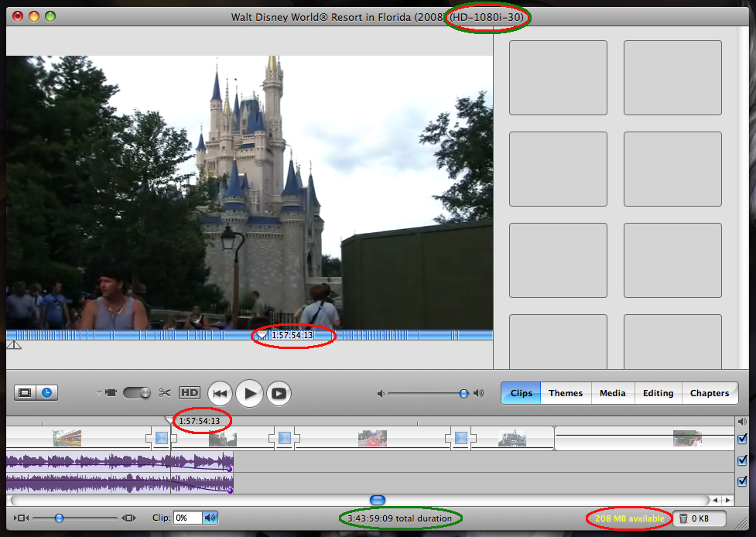Select the second timeline clip after the playhead
Viewport: 756px width, 537px height.
pyautogui.click(x=222, y=440)
